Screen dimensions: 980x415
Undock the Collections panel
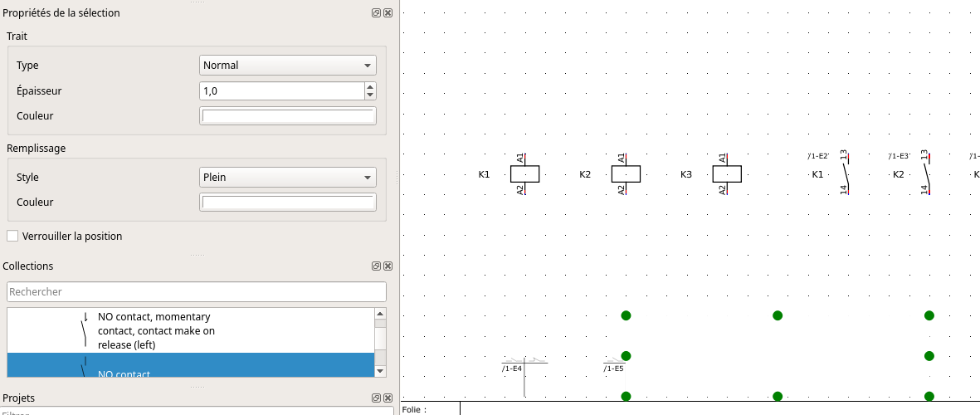[376, 266]
